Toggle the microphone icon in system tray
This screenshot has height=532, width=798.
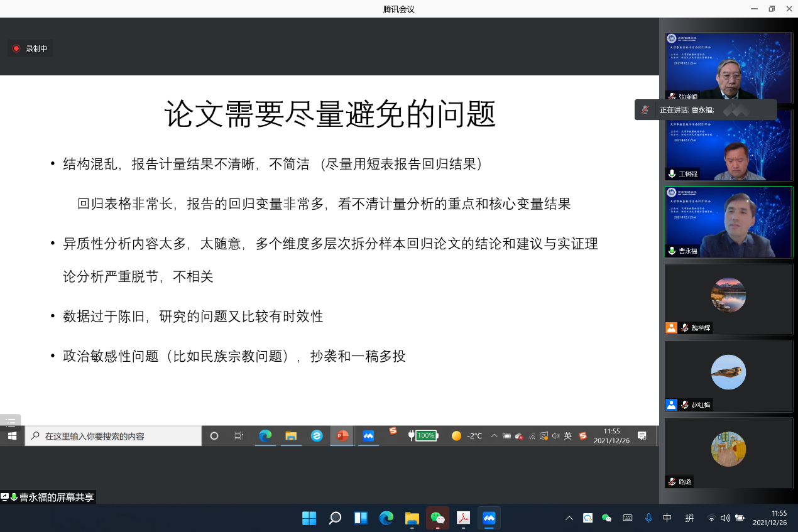pos(648,518)
